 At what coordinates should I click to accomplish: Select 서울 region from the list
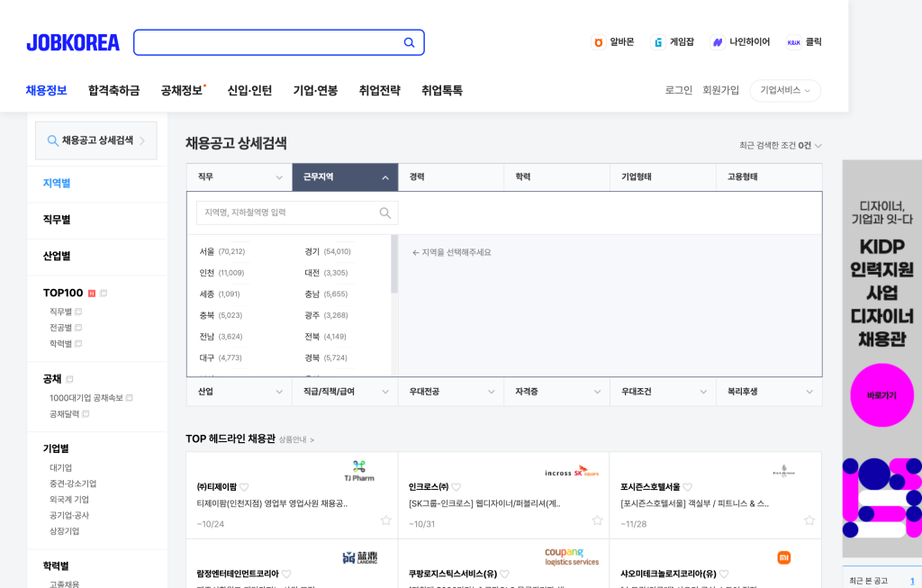point(207,251)
